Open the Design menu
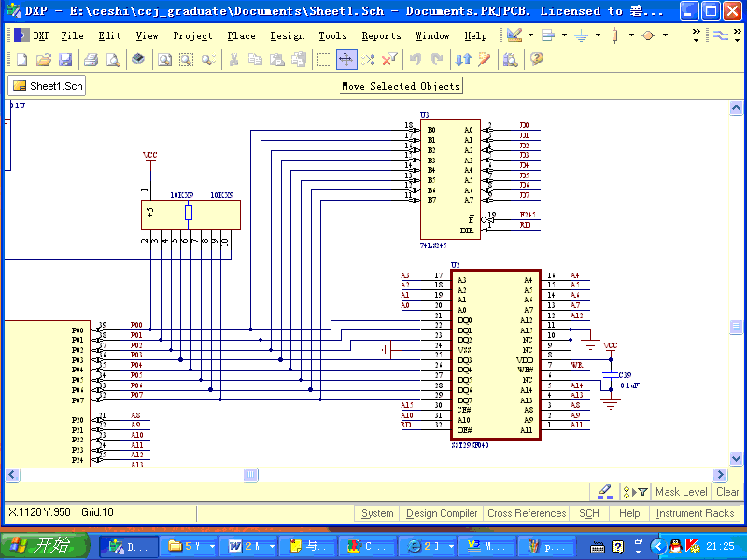Viewport: 747px width, 560px height. tap(287, 35)
